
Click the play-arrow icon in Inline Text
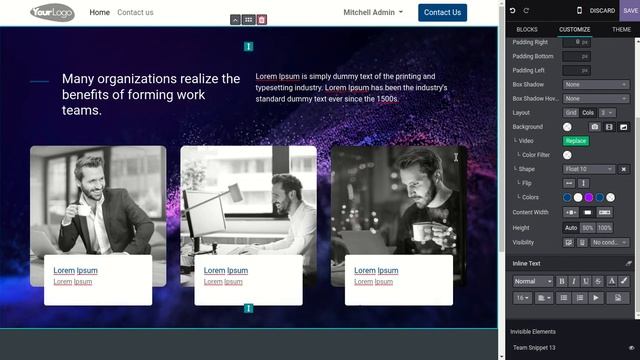coord(596,298)
